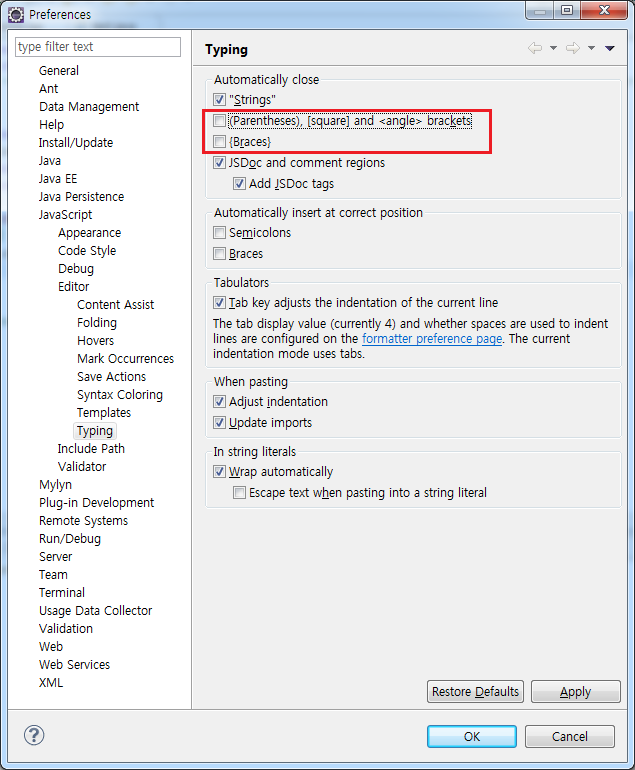
Task: Enable auto-close {Braces} checkbox
Action: pos(220,142)
